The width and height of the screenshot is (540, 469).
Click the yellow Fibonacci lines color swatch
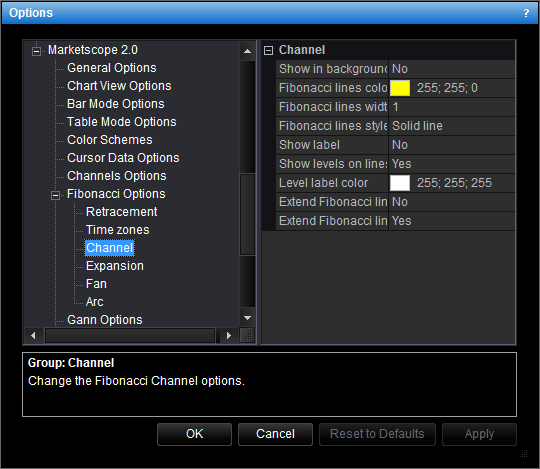point(400,88)
